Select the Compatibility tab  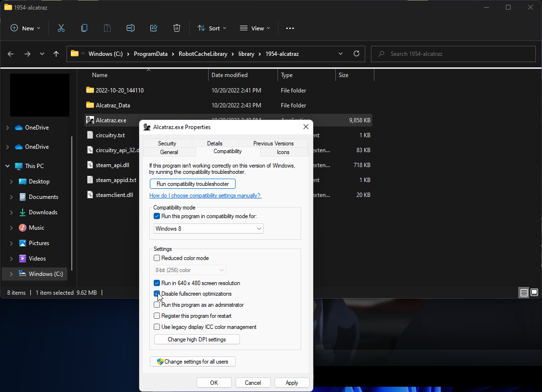[x=227, y=151]
